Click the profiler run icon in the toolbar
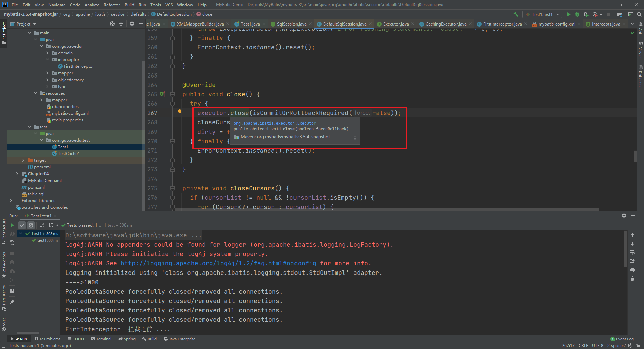The image size is (644, 349). click(595, 14)
